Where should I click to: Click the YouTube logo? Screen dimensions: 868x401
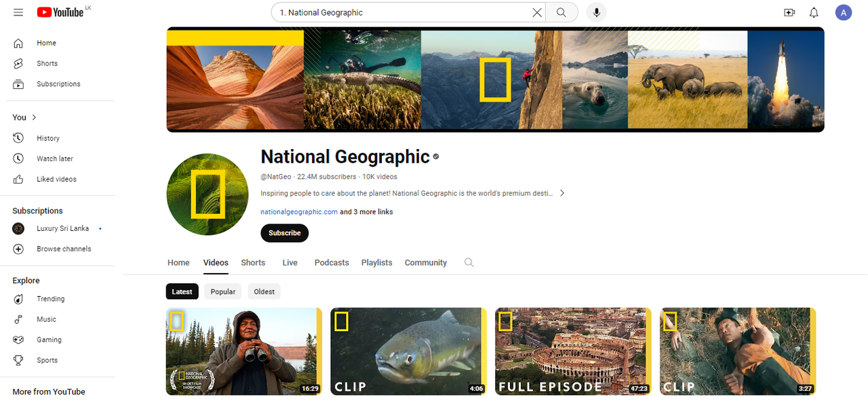coord(60,12)
